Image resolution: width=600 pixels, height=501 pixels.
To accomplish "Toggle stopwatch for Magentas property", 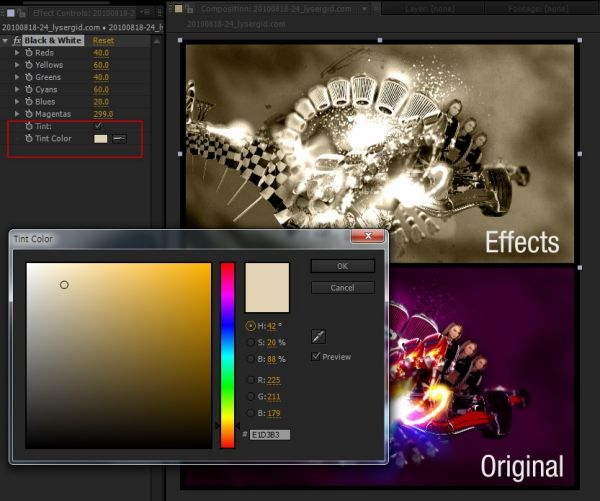I will 29,114.
